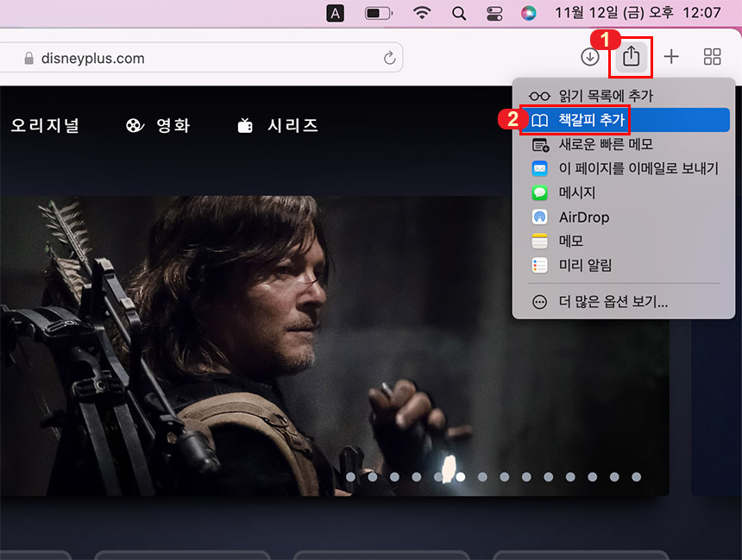The width and height of the screenshot is (742, 560).
Task: Click the open-book bookmark icon
Action: [539, 120]
